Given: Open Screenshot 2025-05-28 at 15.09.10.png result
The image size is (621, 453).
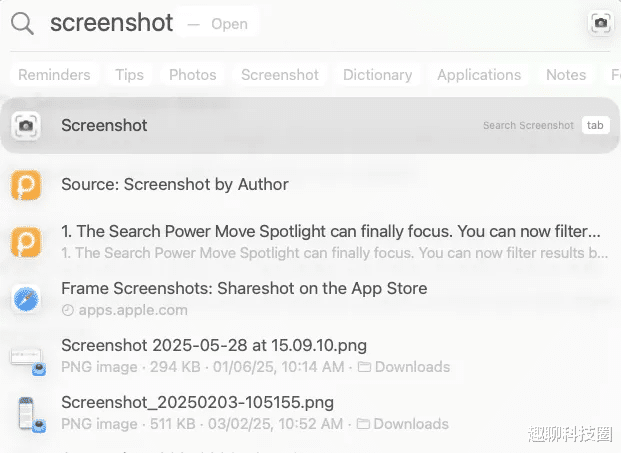Looking at the screenshot, I should pos(214,346).
